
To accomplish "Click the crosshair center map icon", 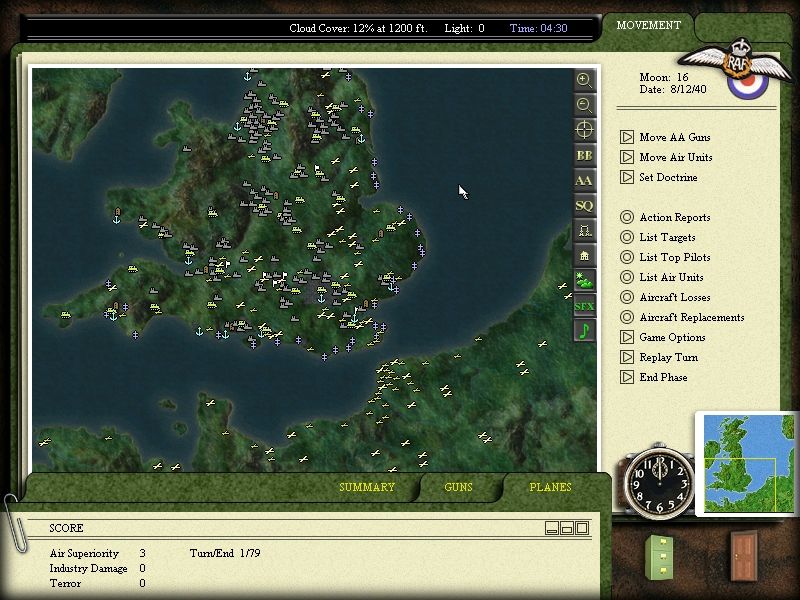I will point(584,130).
